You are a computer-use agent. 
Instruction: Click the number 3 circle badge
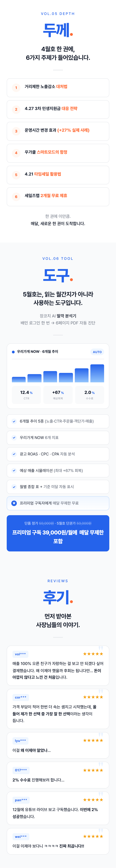16,131
